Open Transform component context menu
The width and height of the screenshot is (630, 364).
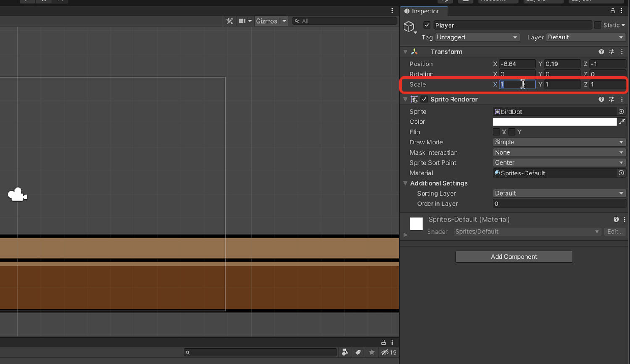(x=622, y=52)
